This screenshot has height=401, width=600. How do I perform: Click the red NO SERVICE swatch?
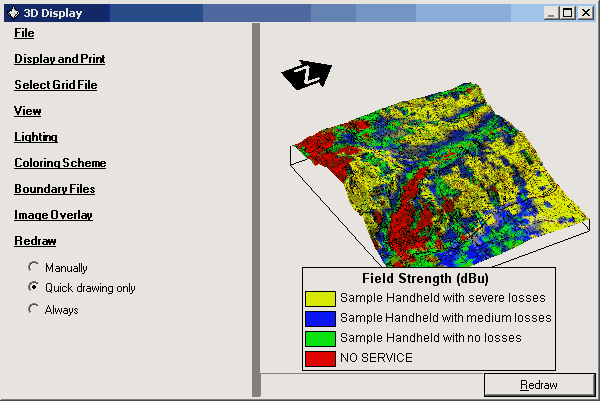point(320,359)
